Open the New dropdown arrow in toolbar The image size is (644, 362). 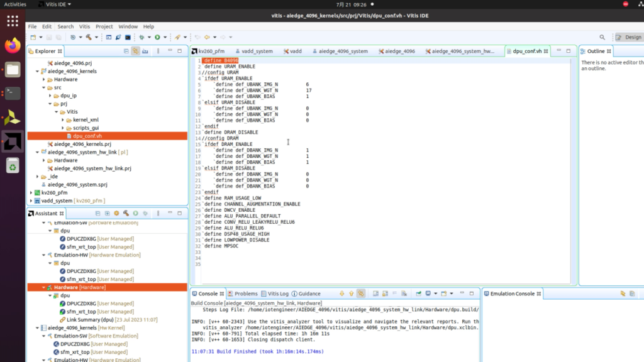click(41, 38)
